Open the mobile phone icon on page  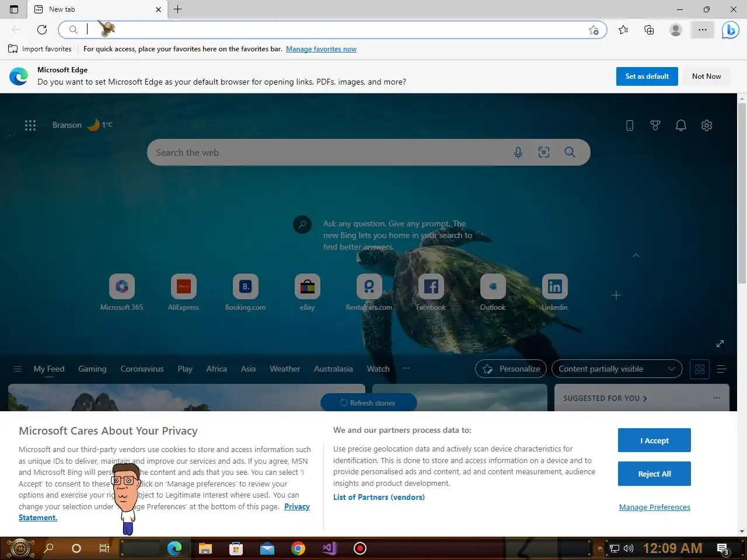pos(630,125)
